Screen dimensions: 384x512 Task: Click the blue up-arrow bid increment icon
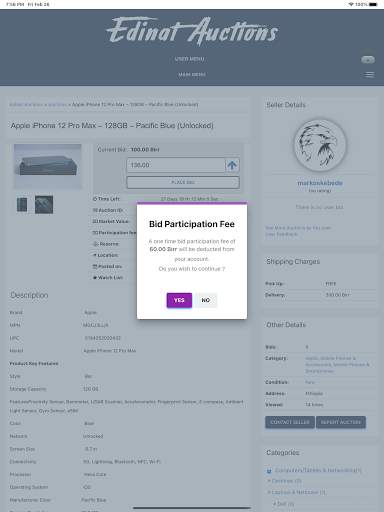click(x=232, y=165)
